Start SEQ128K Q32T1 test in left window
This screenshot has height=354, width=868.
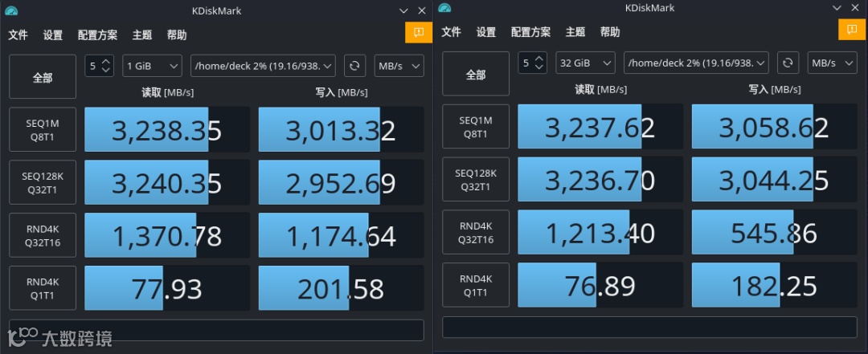point(43,182)
